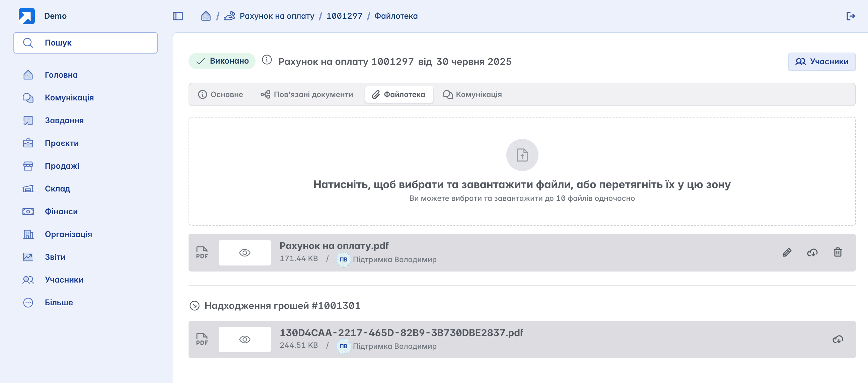868x383 pixels.
Task: Preview 130D4CAA pdf with eye icon
Action: click(245, 339)
